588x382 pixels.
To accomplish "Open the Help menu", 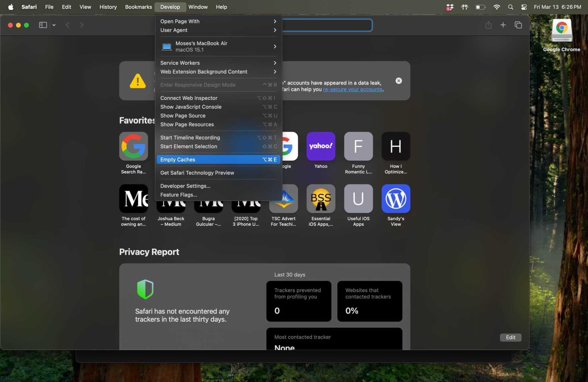I will click(x=221, y=7).
